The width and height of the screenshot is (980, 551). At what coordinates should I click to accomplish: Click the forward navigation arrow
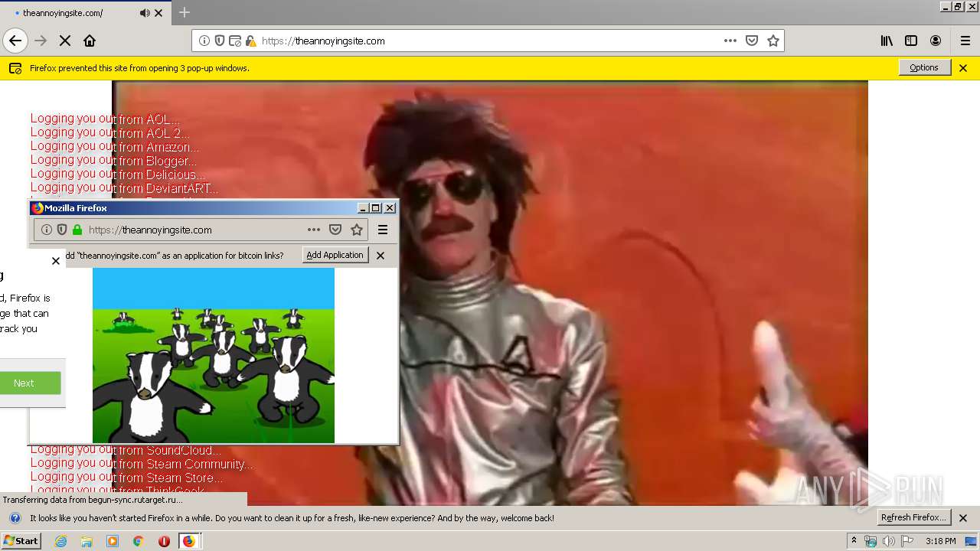coord(41,41)
